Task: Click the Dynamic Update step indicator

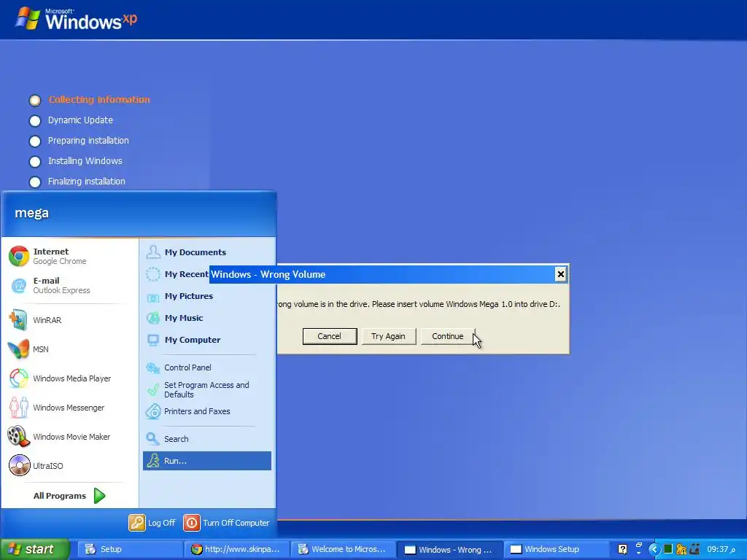Action: click(x=35, y=121)
